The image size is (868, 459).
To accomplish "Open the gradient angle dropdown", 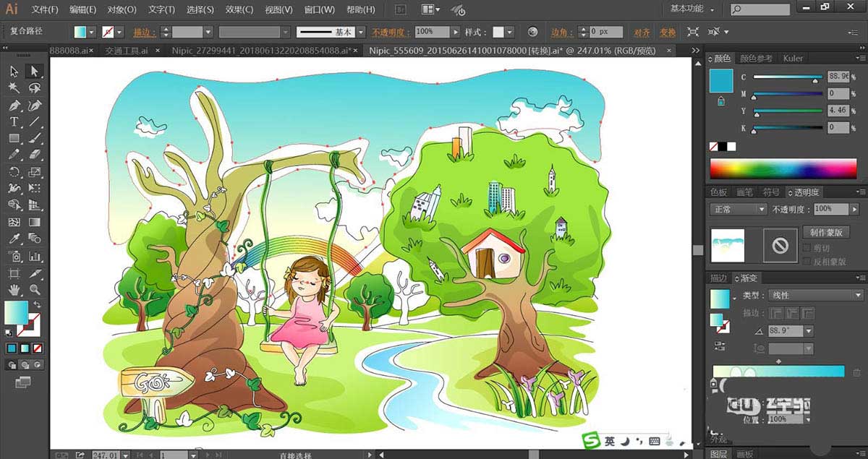I will (x=808, y=330).
